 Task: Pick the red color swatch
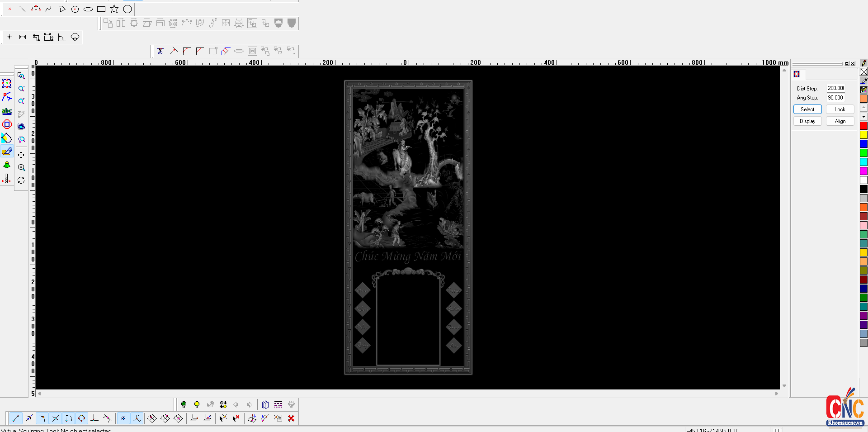pyautogui.click(x=863, y=126)
